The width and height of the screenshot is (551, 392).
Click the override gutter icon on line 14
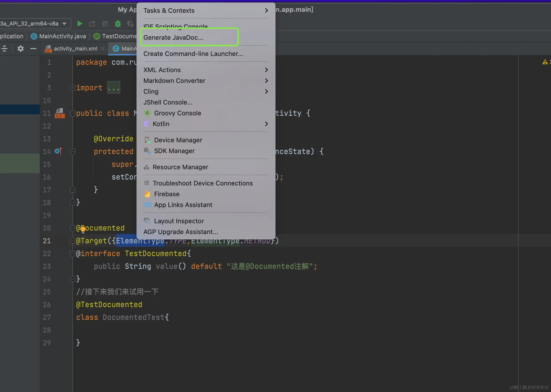coord(58,151)
